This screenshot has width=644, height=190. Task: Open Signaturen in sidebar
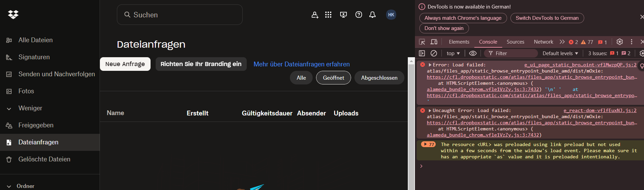pos(50,57)
